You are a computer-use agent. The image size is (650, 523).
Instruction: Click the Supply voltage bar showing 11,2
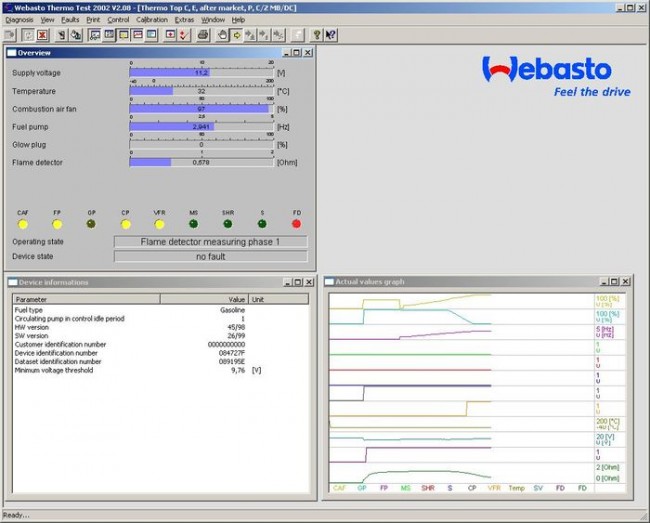pyautogui.click(x=201, y=73)
